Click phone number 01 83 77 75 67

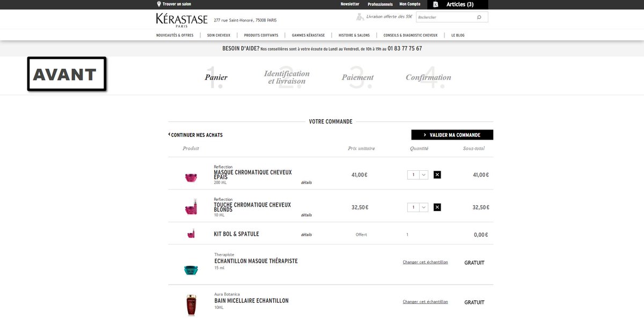[x=405, y=48]
